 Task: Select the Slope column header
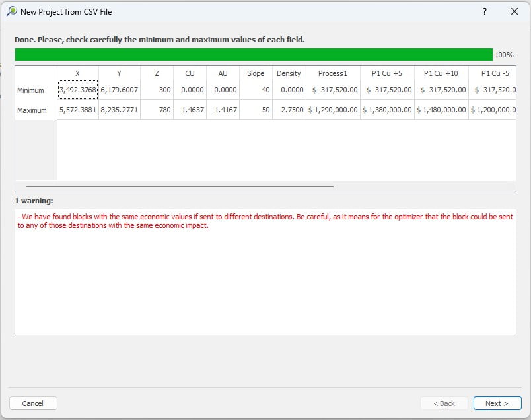[256, 73]
